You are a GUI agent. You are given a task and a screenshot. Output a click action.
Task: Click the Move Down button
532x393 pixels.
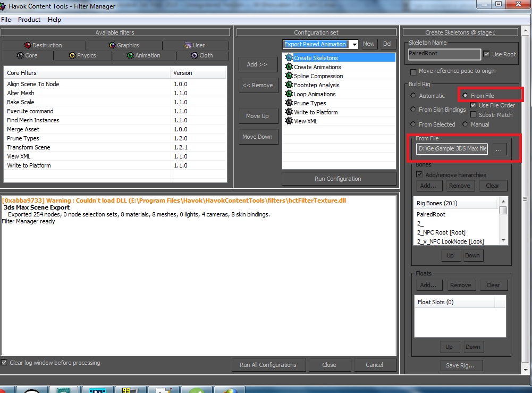(x=258, y=137)
